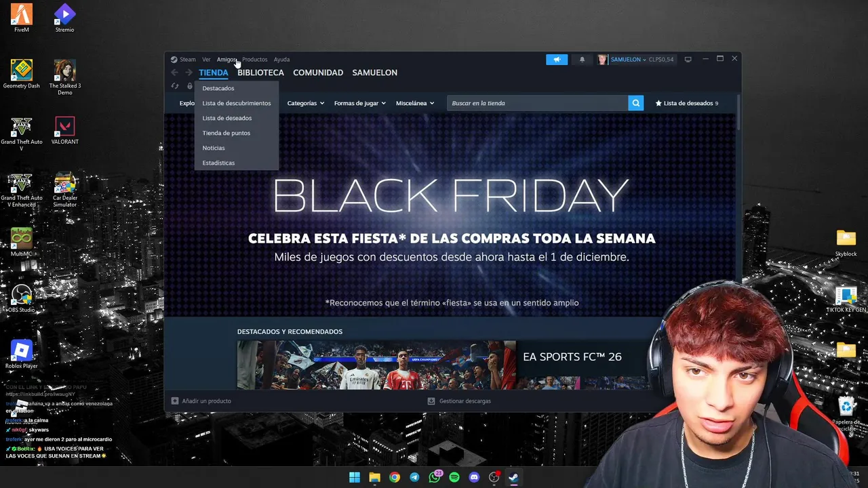Open Google Chrome from taskbar
Image resolution: width=868 pixels, height=488 pixels.
395,477
